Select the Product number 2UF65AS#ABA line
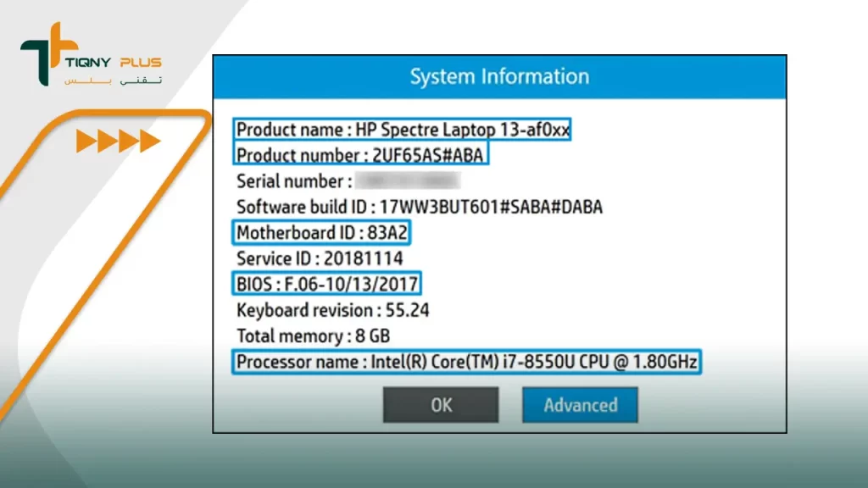The image size is (868, 488). (361, 155)
